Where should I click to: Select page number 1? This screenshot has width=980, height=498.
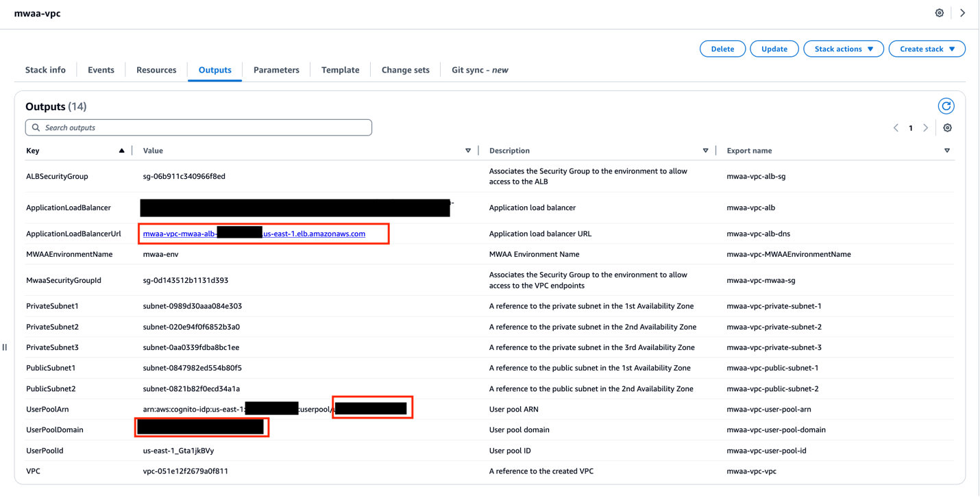click(x=911, y=128)
